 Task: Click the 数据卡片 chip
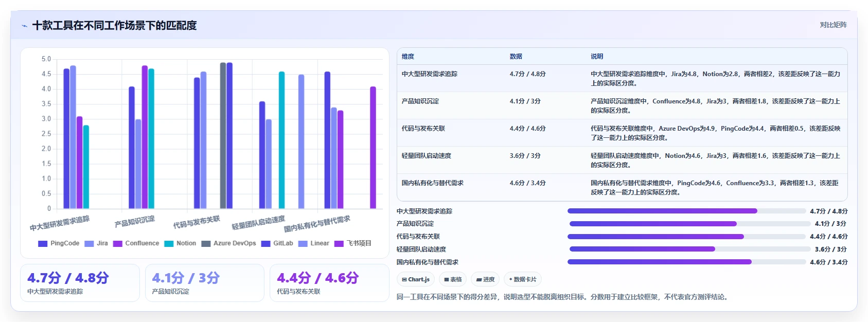click(x=523, y=279)
